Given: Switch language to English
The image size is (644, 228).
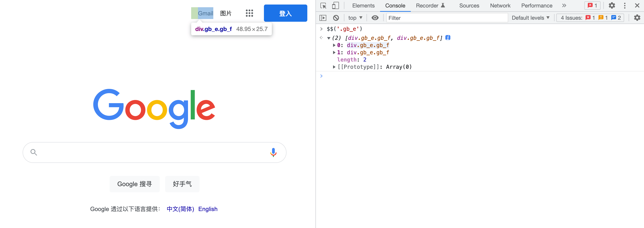Looking at the screenshot, I should [208, 209].
